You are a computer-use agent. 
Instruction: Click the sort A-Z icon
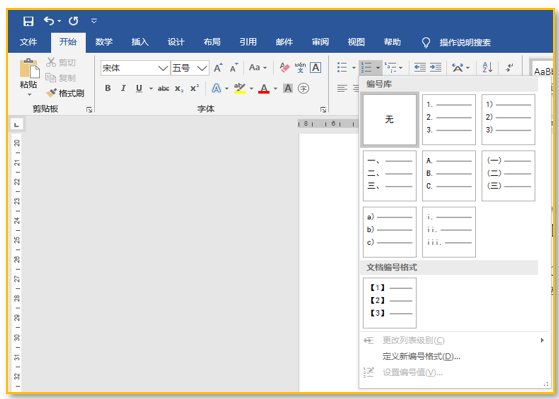click(487, 67)
